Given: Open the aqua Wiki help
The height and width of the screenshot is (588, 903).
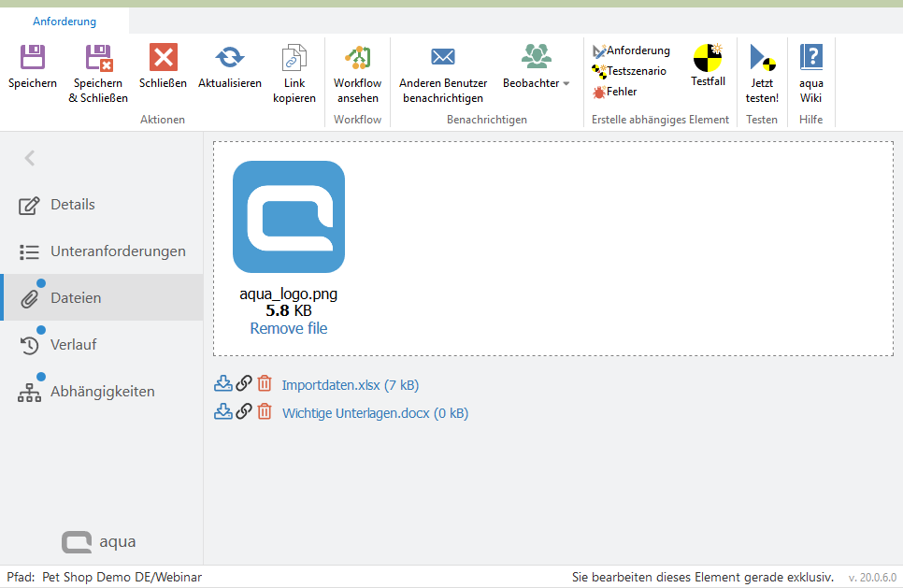Looking at the screenshot, I should pos(810,58).
